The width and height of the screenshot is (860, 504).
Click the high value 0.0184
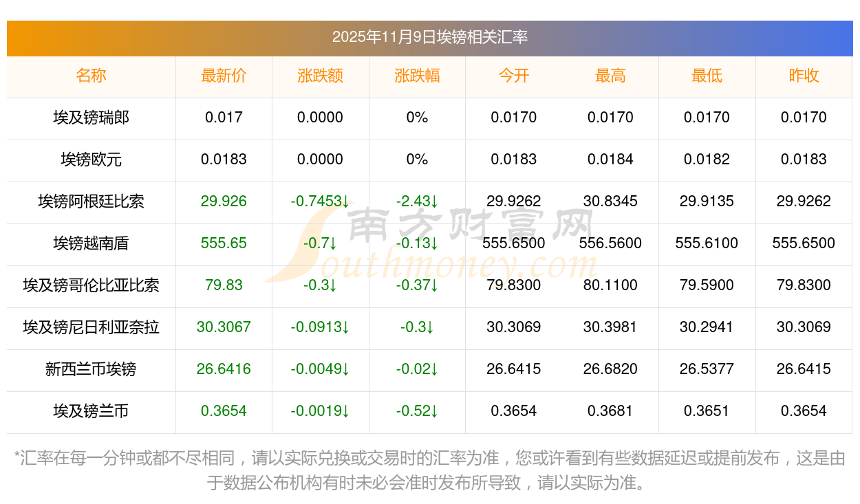610,160
